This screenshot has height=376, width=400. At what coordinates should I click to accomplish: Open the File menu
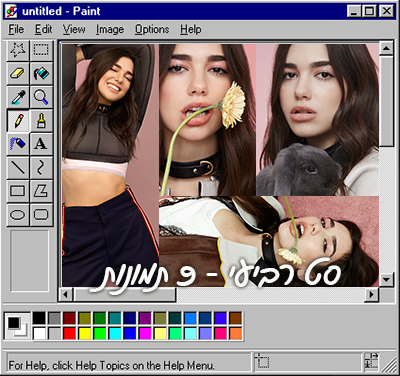coord(16,29)
